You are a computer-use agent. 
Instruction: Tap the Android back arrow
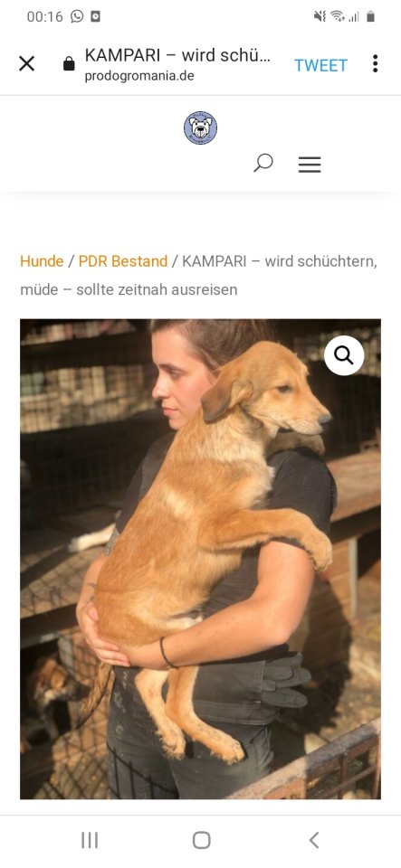313,840
